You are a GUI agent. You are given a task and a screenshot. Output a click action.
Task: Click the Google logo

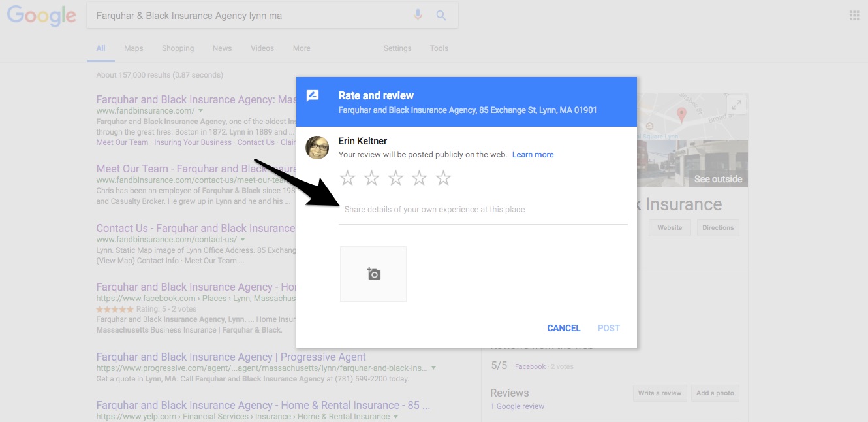pyautogui.click(x=42, y=16)
